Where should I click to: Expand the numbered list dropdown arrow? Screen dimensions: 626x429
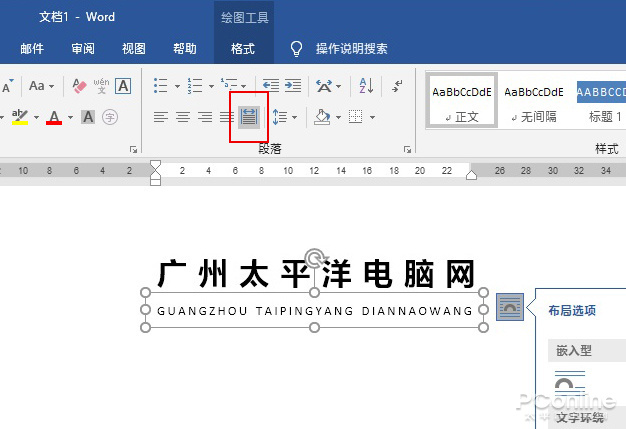click(211, 86)
